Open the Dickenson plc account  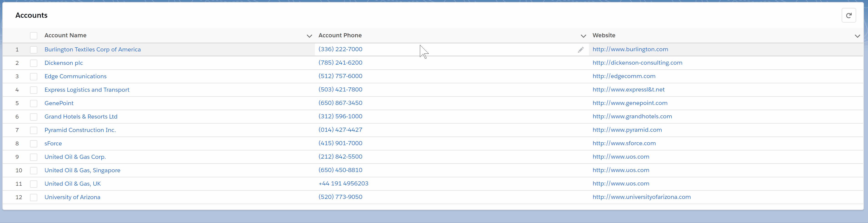[64, 63]
